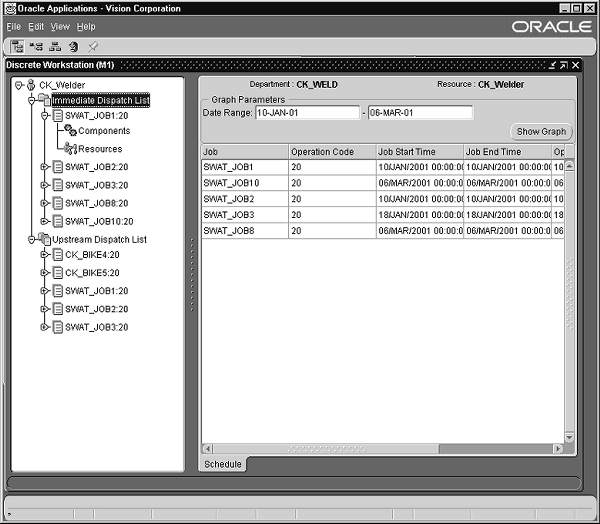The width and height of the screenshot is (600, 524).
Task: Close the Discrete Workstation (M1) inner window
Action: click(575, 65)
